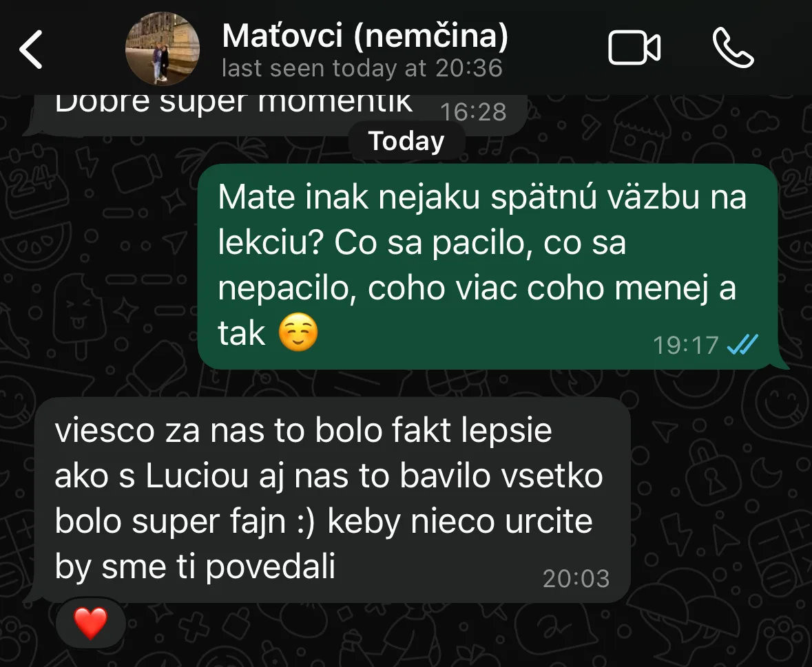
Task: Tap the text keby nieco urcite
Action: (x=460, y=522)
